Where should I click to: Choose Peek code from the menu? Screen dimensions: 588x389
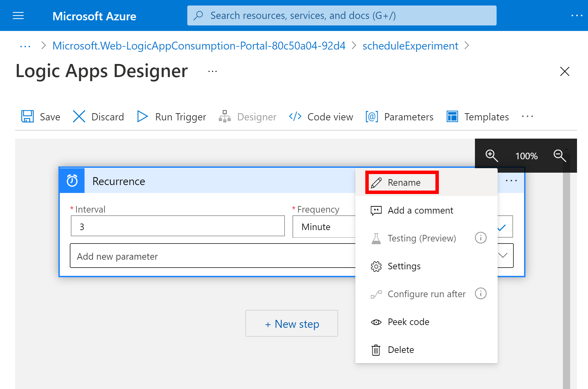coord(408,322)
